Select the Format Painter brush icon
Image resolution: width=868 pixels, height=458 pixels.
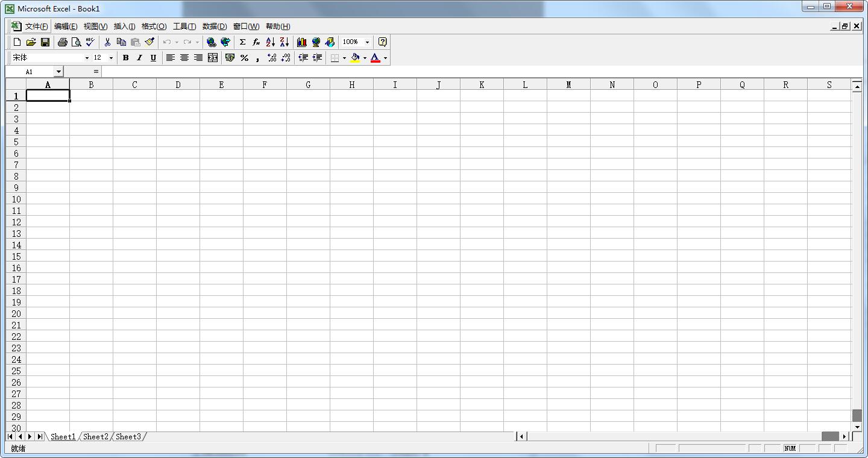(x=149, y=42)
